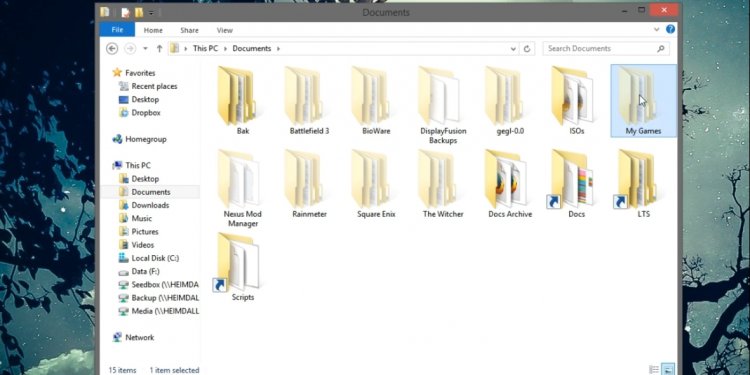Open the recent locations dropdown arrow
Viewport: 750px width, 375px height.
tap(145, 48)
